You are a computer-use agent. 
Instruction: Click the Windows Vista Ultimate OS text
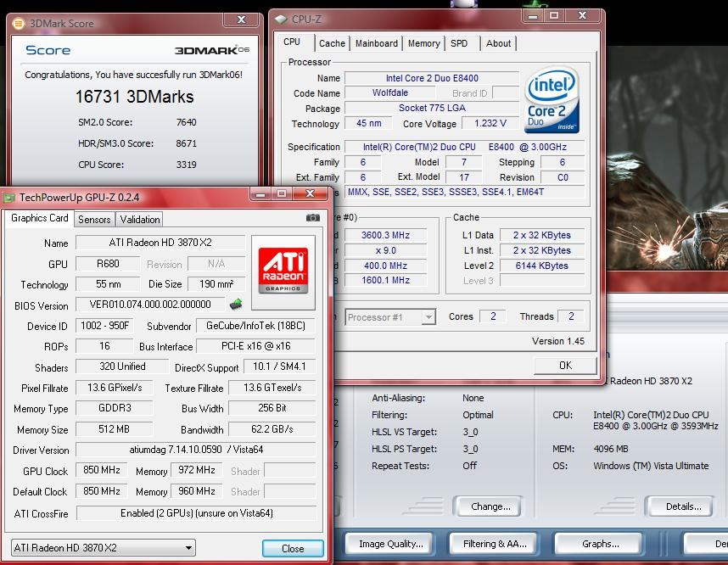click(x=651, y=466)
